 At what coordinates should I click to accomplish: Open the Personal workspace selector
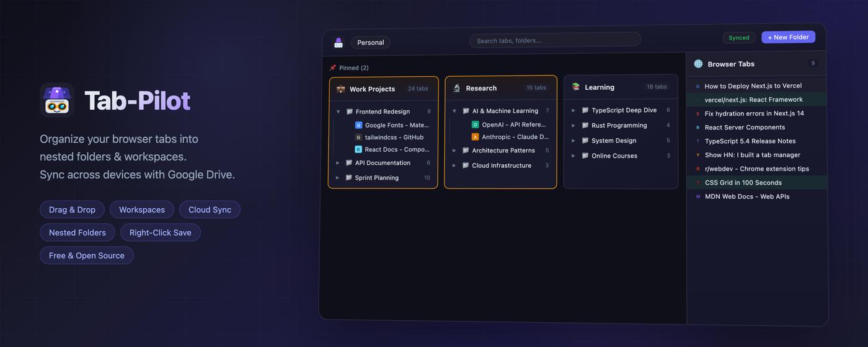371,43
